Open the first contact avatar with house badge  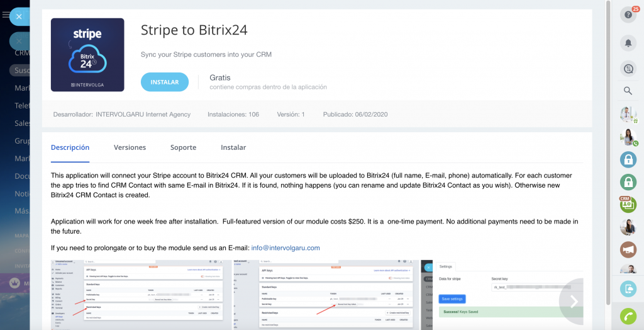(x=628, y=115)
